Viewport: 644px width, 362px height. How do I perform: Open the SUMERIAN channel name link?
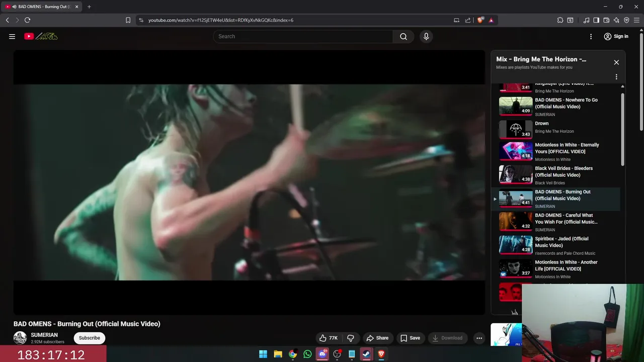pyautogui.click(x=44, y=335)
